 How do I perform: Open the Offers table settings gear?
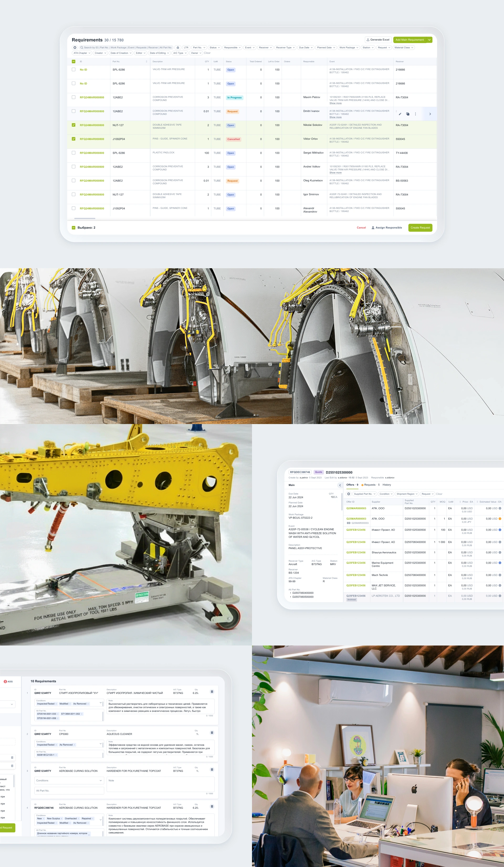click(x=349, y=494)
